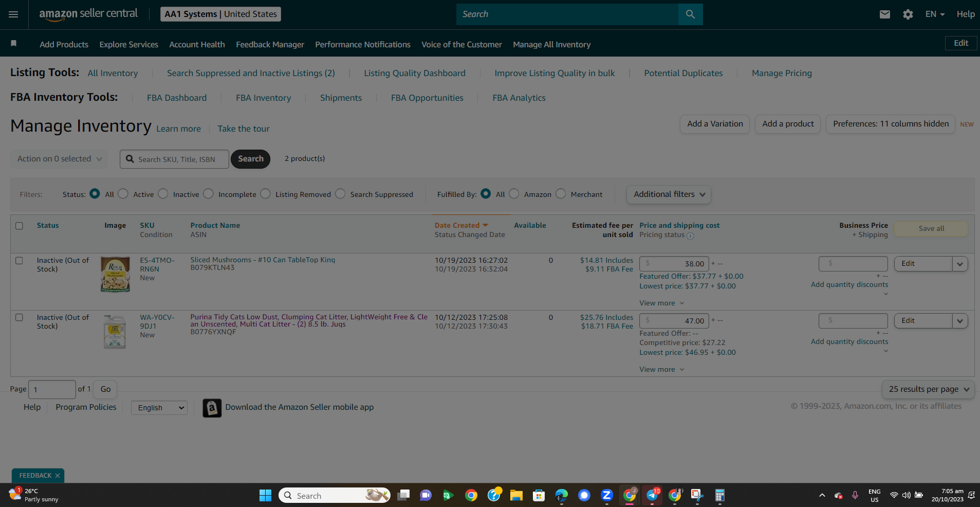This screenshot has width=980, height=507.
Task: Open the settings gear icon
Action: 908,14
